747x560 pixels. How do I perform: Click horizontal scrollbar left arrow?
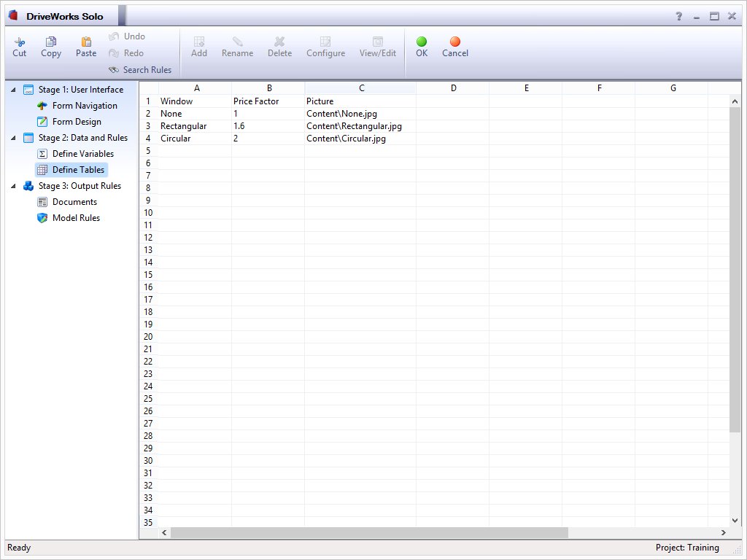pos(164,532)
